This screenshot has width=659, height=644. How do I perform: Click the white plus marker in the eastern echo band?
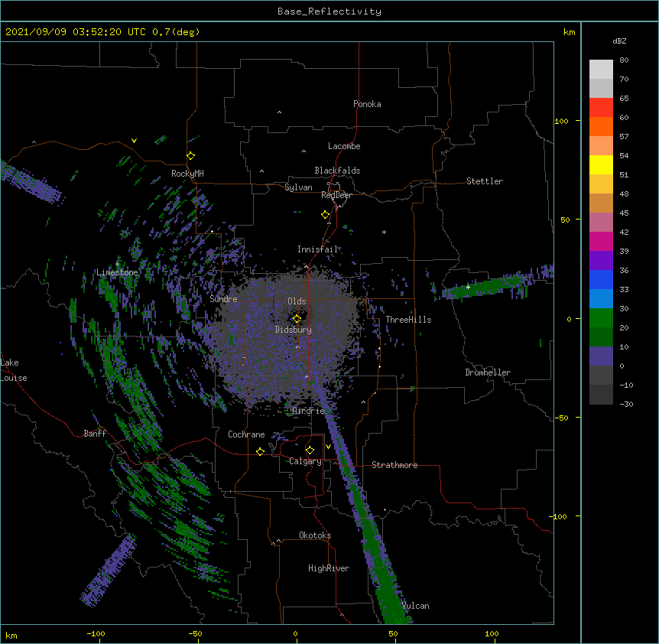click(x=468, y=287)
